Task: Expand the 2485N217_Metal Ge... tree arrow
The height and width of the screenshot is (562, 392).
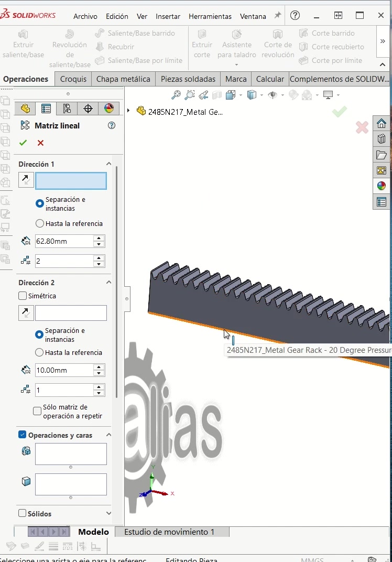Action: [x=128, y=111]
